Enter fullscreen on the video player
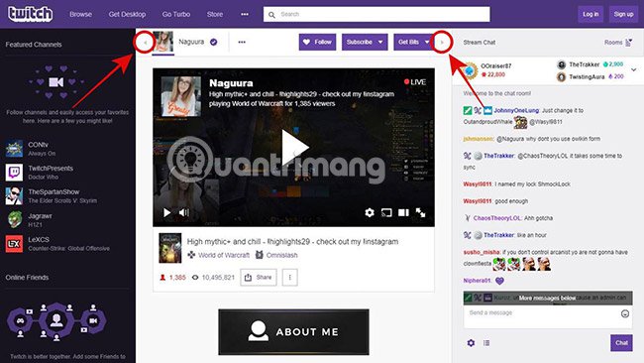Viewport: 644px width, 363px height. click(x=420, y=212)
